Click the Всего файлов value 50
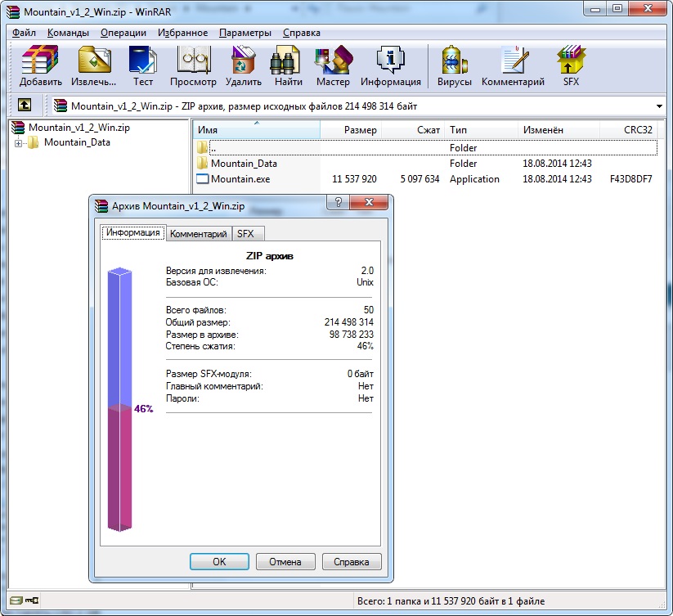 coord(369,310)
